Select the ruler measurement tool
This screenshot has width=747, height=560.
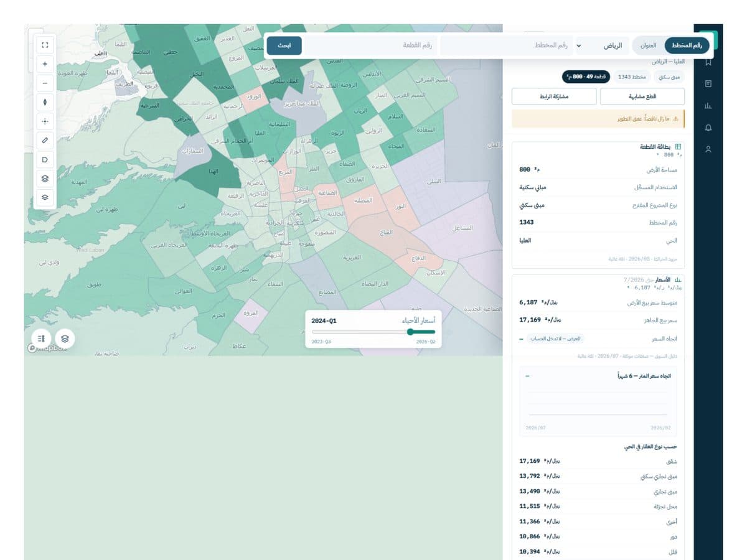(45, 140)
